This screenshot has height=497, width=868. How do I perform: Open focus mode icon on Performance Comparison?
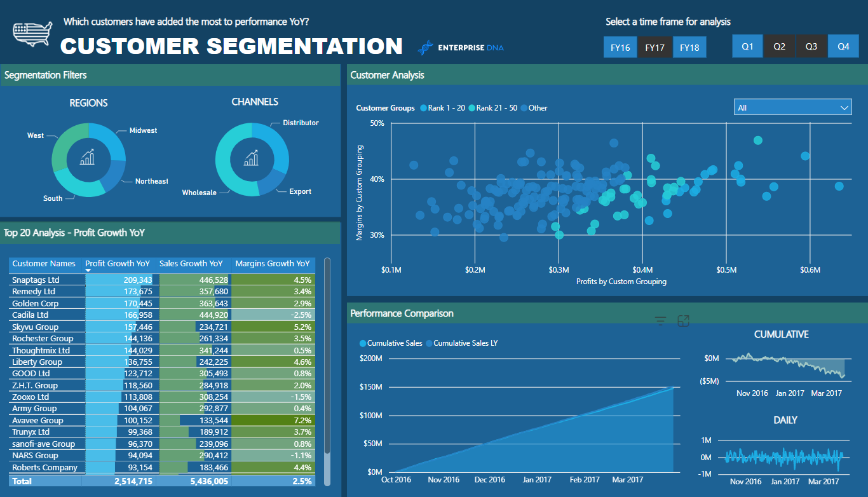click(x=684, y=322)
